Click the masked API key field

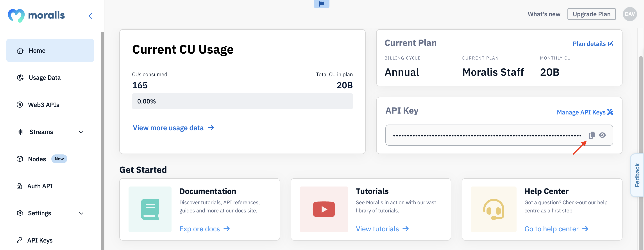tap(499, 135)
